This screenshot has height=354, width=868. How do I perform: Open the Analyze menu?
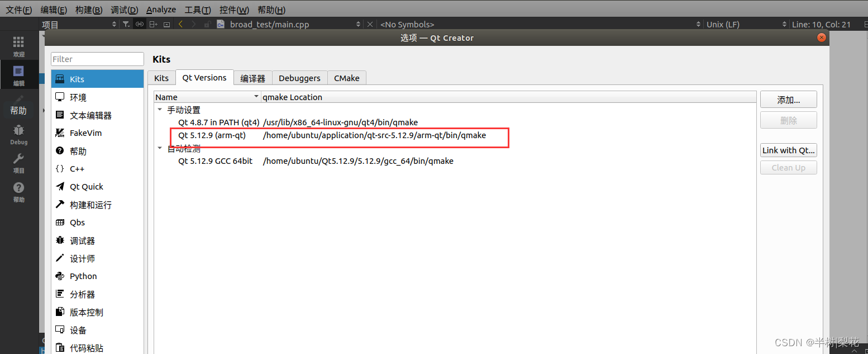tap(161, 10)
